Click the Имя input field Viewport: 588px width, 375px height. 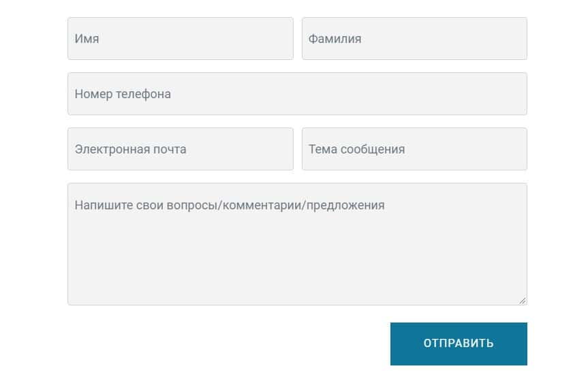click(x=180, y=39)
